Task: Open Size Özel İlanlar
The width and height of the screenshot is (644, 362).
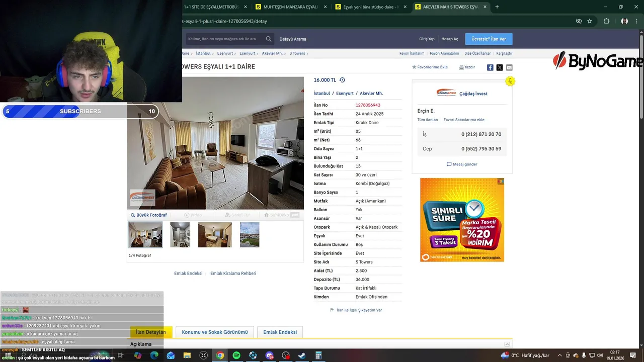Action: tap(477, 53)
